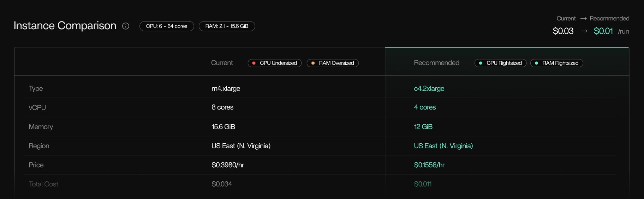Screen dimensions: 644x199
Task: Select the RAM: 2.1 - 15.6 GiB pill
Action: pos(227,26)
